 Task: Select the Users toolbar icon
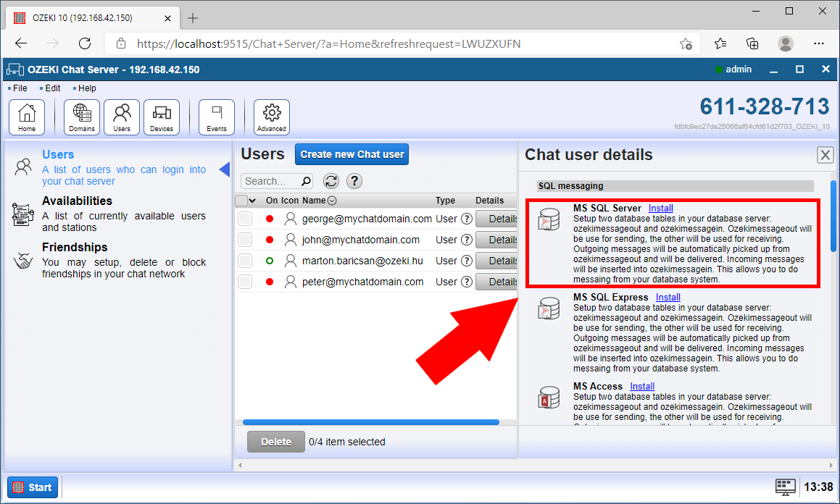(x=121, y=116)
